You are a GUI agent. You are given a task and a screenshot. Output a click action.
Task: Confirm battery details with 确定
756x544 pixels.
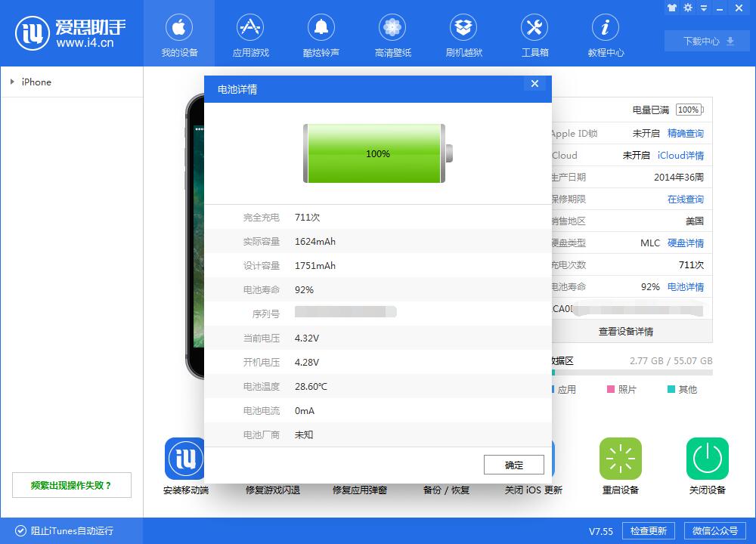[513, 465]
